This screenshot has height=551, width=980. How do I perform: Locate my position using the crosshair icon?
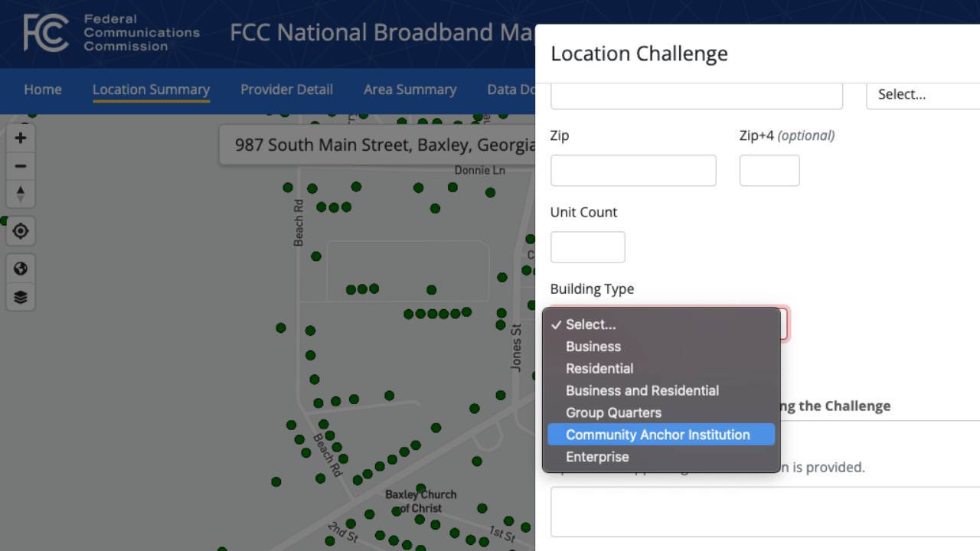pos(21,231)
